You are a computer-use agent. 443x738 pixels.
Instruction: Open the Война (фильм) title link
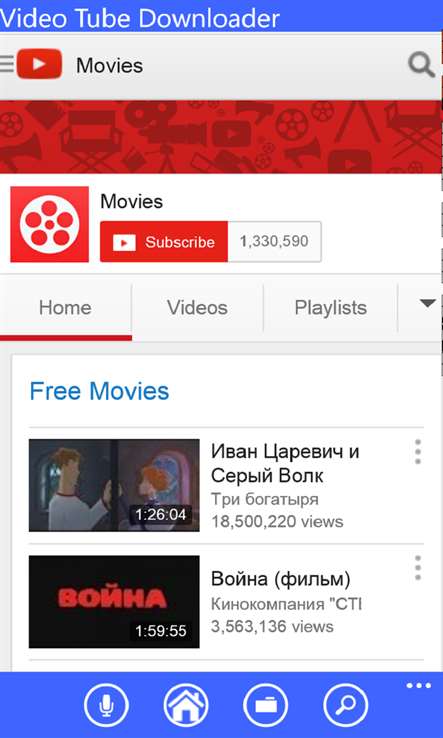pos(281,579)
